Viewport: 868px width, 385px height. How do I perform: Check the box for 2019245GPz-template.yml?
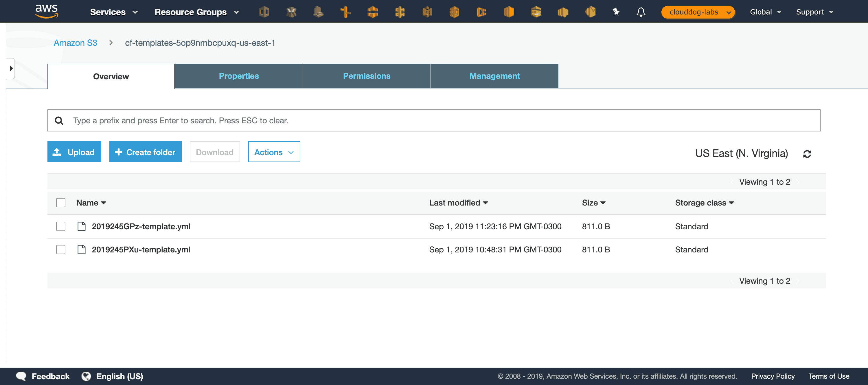click(x=61, y=226)
